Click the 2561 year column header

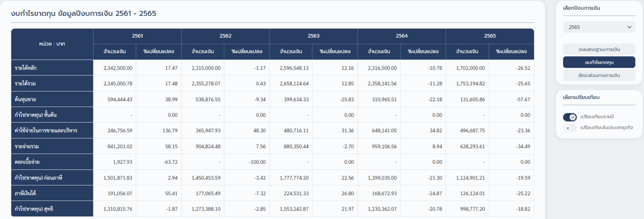click(137, 36)
